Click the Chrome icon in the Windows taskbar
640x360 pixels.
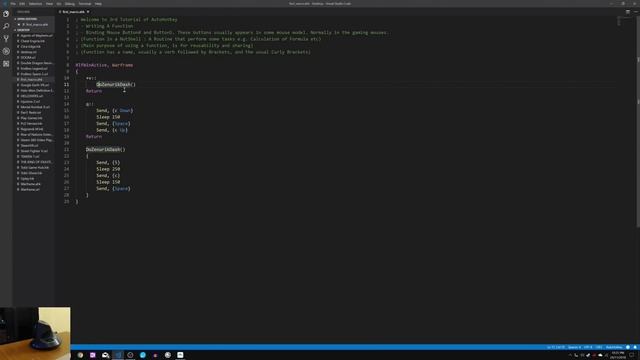pyautogui.click(x=80, y=355)
